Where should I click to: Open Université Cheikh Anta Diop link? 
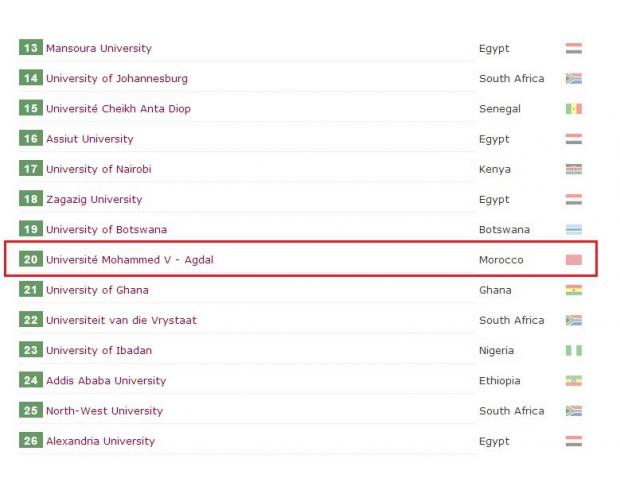pyautogui.click(x=118, y=109)
